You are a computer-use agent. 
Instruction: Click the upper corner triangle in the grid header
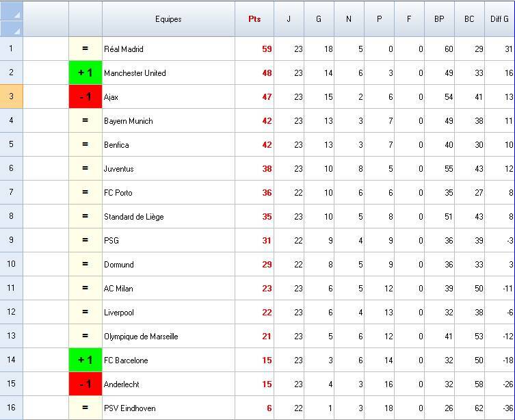(x=16, y=13)
